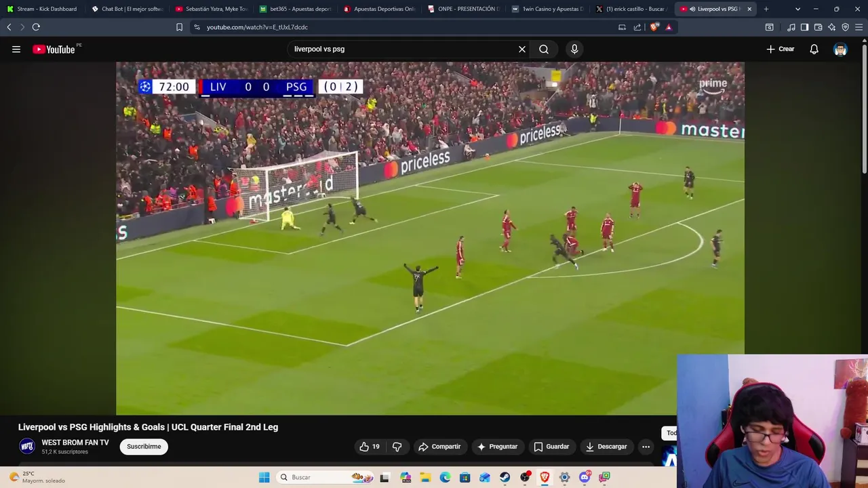
Task: Open Brave VPN shield icon
Action: tap(845, 27)
